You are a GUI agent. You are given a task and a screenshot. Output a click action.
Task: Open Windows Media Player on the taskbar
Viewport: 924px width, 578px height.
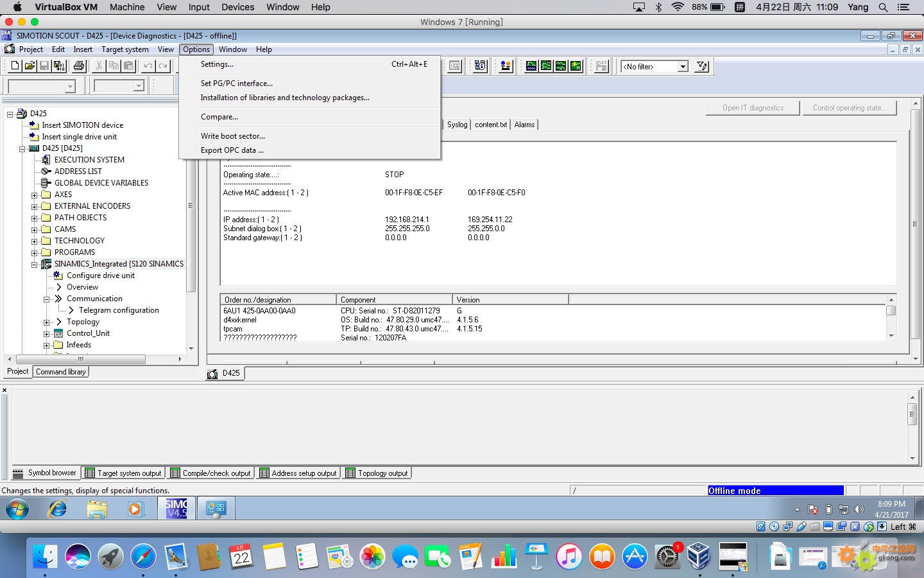pos(135,509)
